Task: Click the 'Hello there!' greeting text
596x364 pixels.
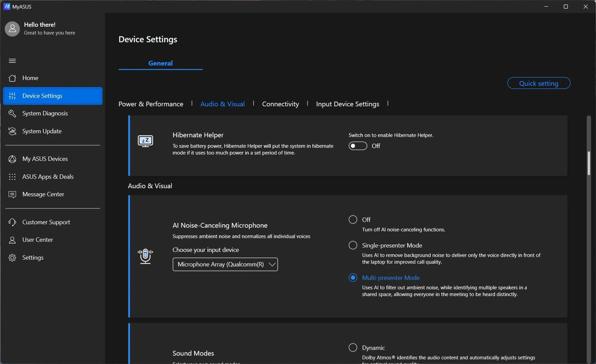Action: point(40,25)
